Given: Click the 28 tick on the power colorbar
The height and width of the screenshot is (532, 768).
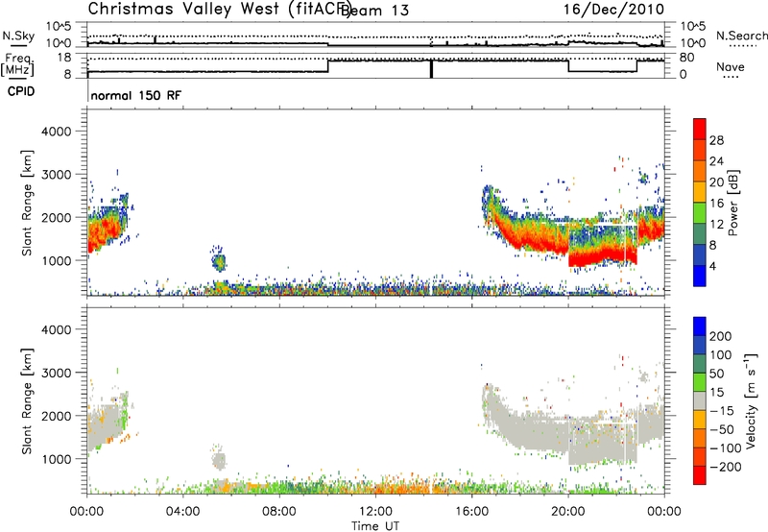Looking at the screenshot, I should [x=716, y=140].
